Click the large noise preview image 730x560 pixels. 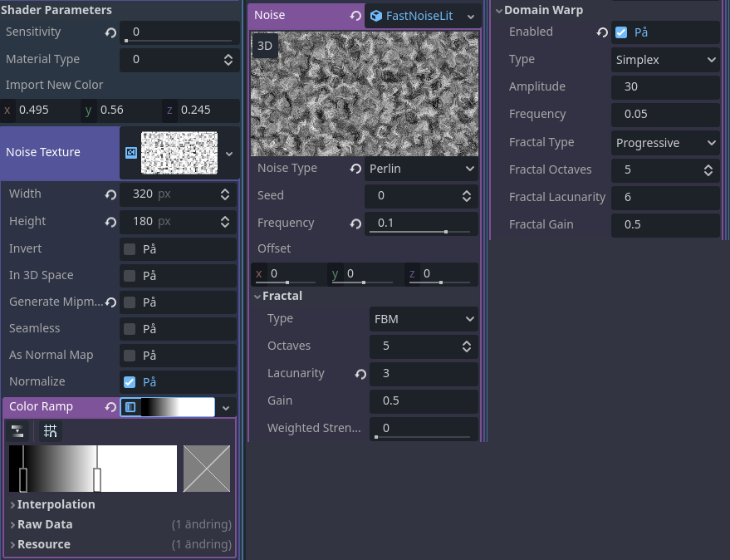(x=364, y=94)
